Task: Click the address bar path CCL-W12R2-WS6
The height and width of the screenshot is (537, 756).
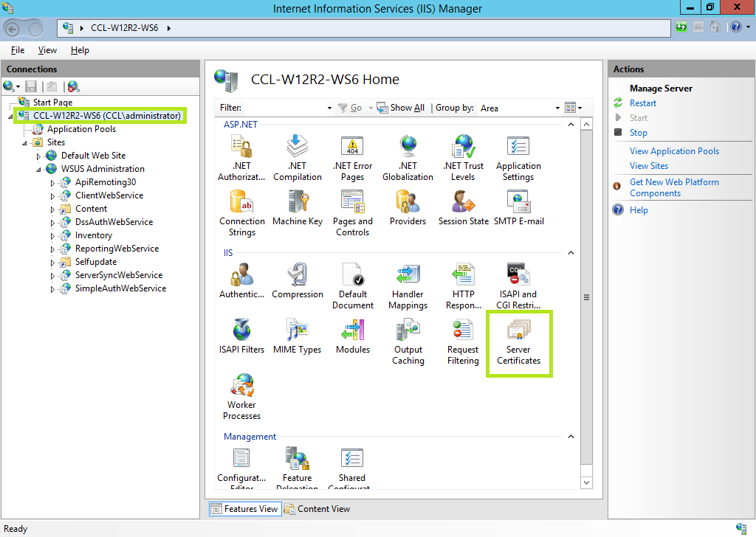Action: [124, 28]
